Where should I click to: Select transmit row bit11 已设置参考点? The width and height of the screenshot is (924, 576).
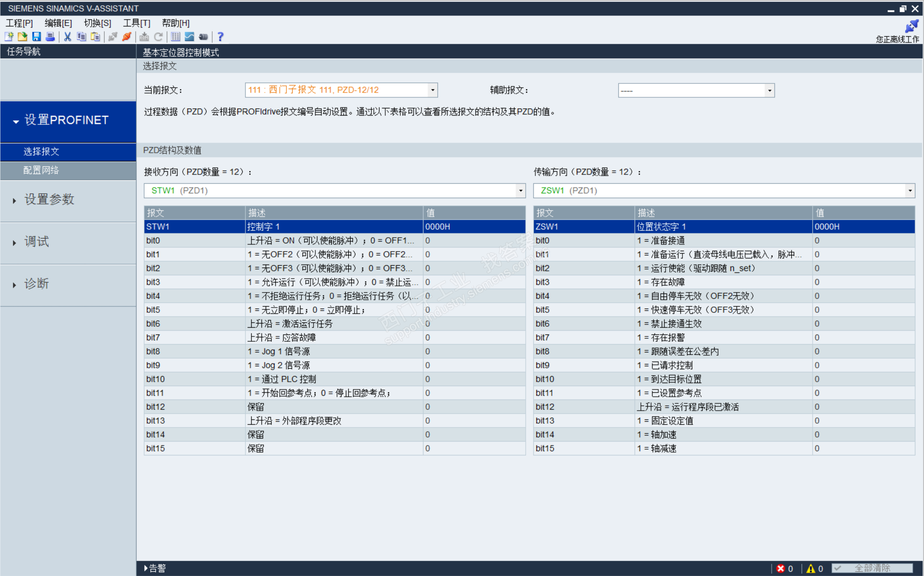tap(724, 393)
